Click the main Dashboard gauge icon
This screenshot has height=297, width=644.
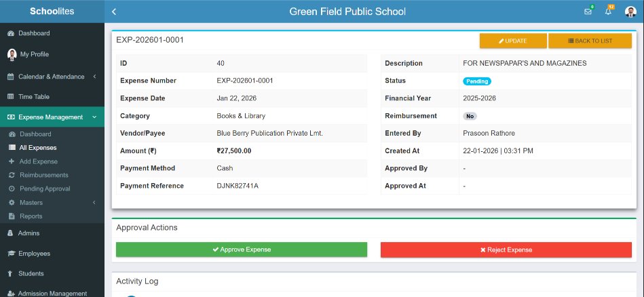coord(11,33)
